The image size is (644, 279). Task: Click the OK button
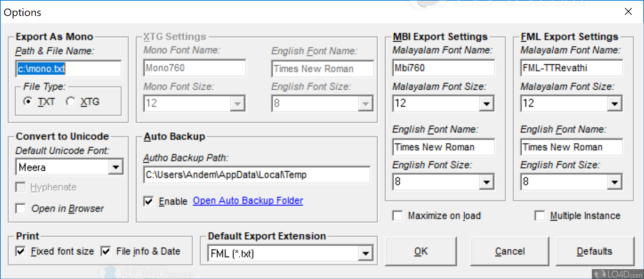pyautogui.click(x=421, y=252)
